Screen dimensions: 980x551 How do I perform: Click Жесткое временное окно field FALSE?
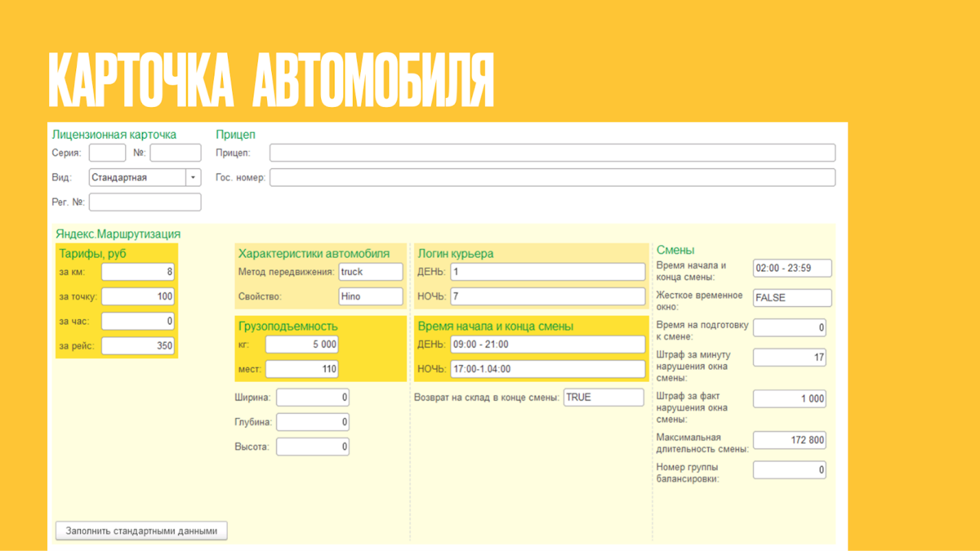(x=793, y=298)
